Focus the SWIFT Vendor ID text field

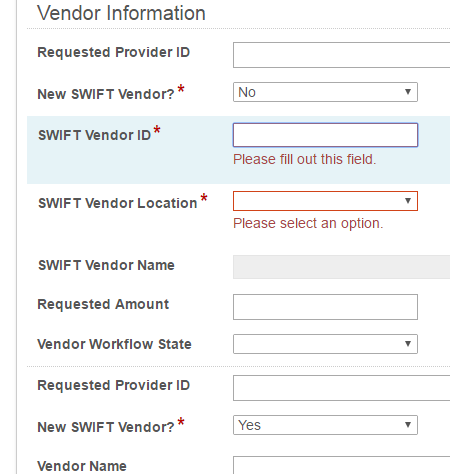325,135
